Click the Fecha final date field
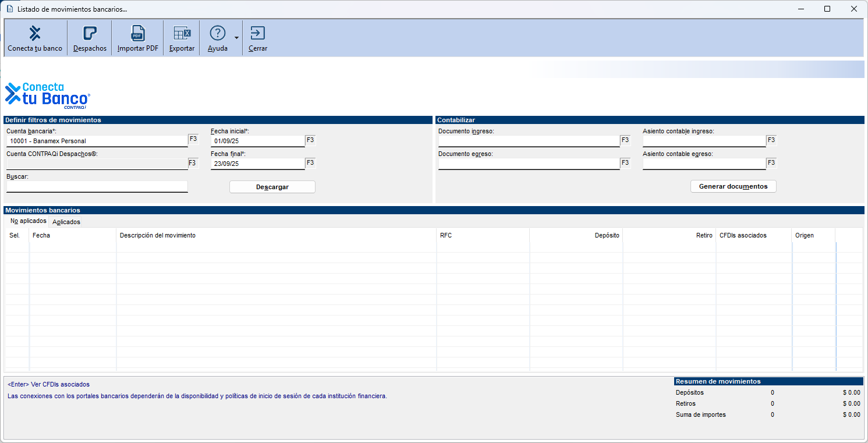 [x=257, y=164]
